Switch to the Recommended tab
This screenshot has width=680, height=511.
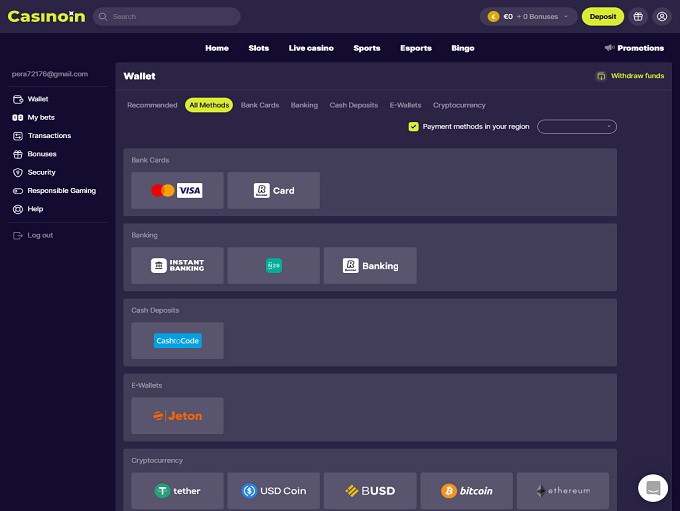152,105
